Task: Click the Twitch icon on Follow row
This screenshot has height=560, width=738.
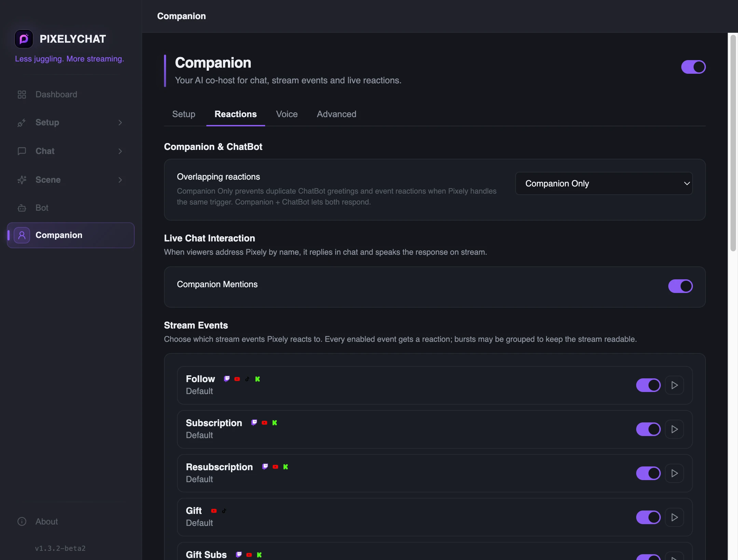Action: tap(227, 379)
